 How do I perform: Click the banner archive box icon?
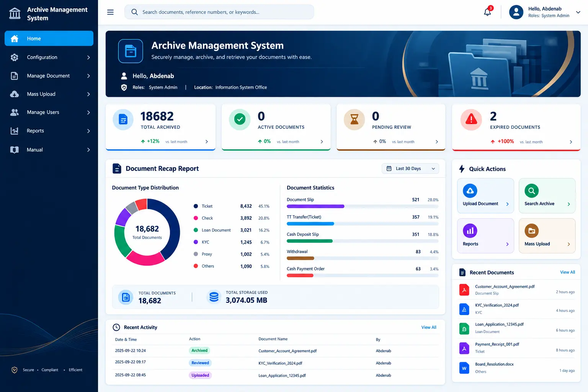coord(131,51)
